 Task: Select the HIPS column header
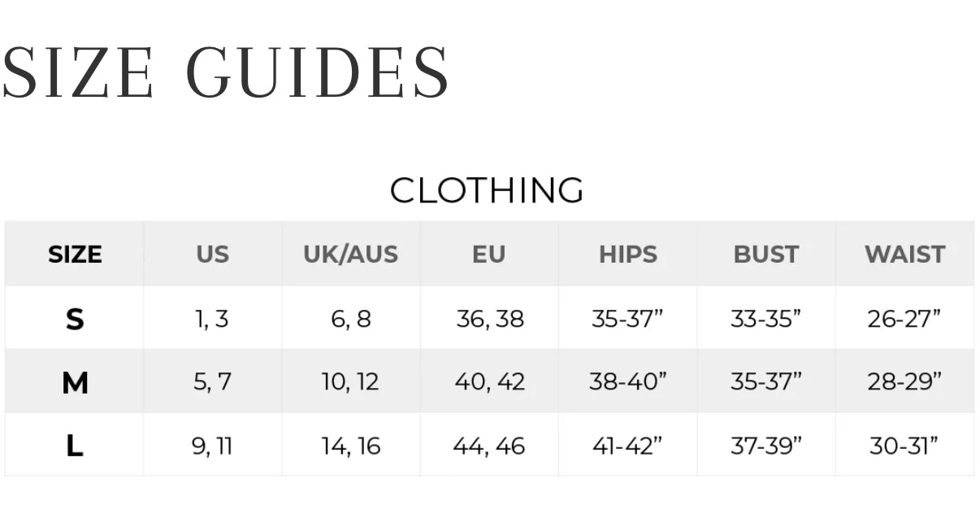click(627, 255)
